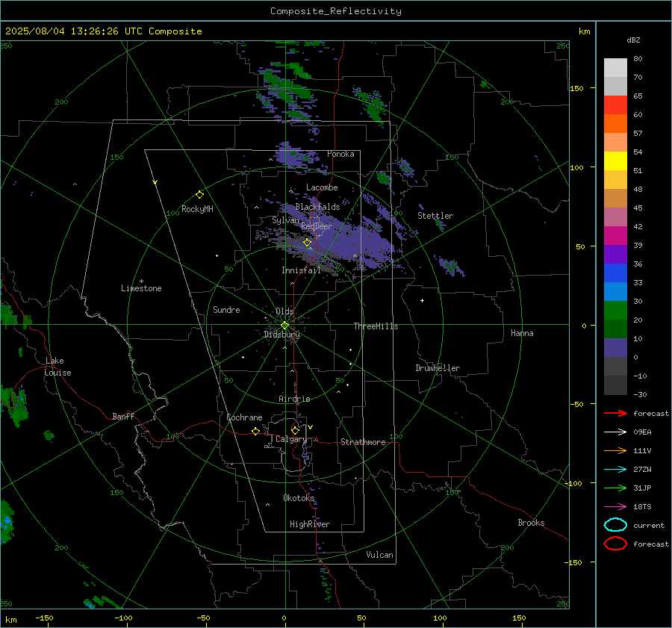Image resolution: width=672 pixels, height=628 pixels.
Task: Click the '18TS' legend text
Action: (x=642, y=507)
